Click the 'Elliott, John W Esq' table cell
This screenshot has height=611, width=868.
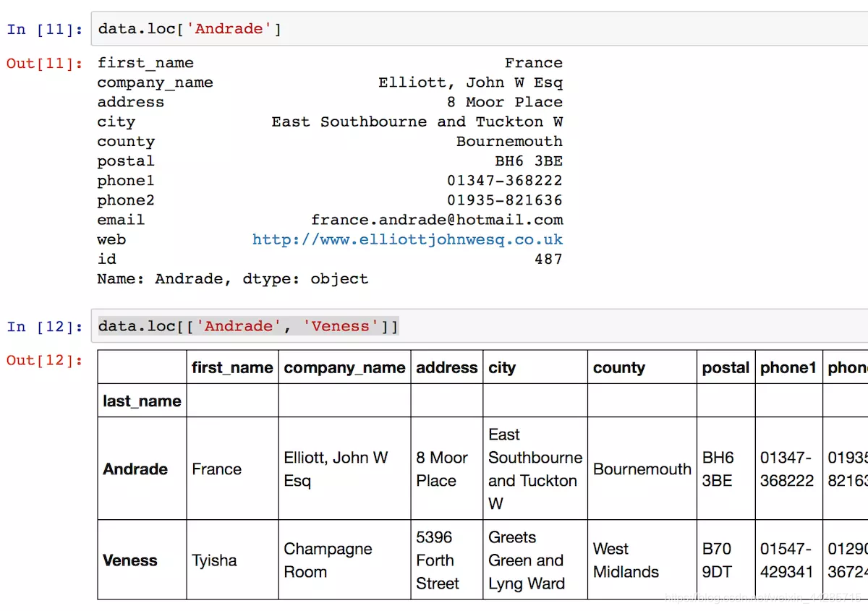[344, 469]
